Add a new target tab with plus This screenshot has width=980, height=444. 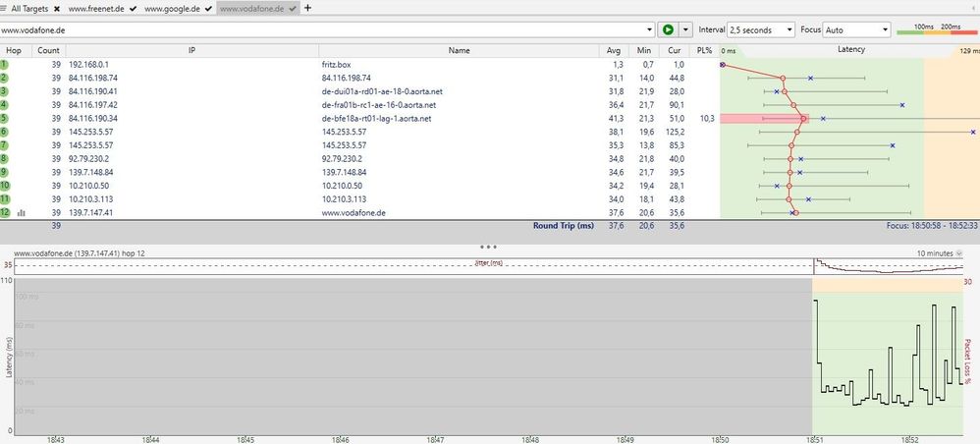(x=307, y=8)
